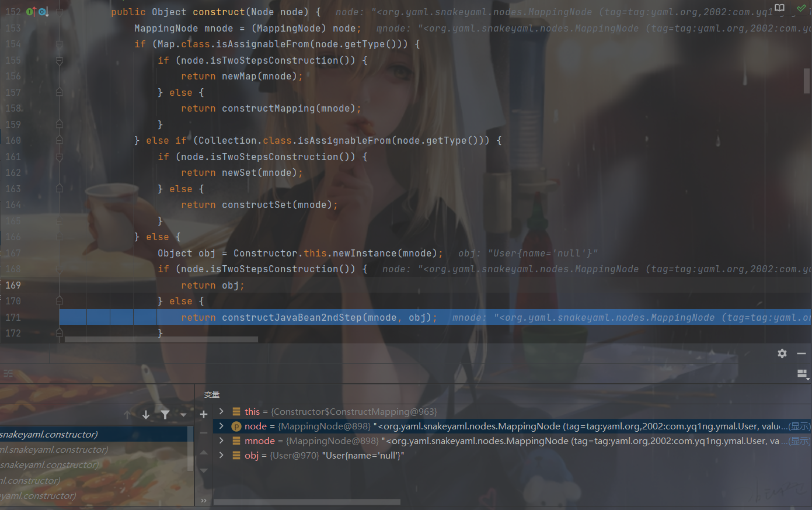The width and height of the screenshot is (812, 510).
Task: Move watch up with the up triangle
Action: pyautogui.click(x=204, y=452)
